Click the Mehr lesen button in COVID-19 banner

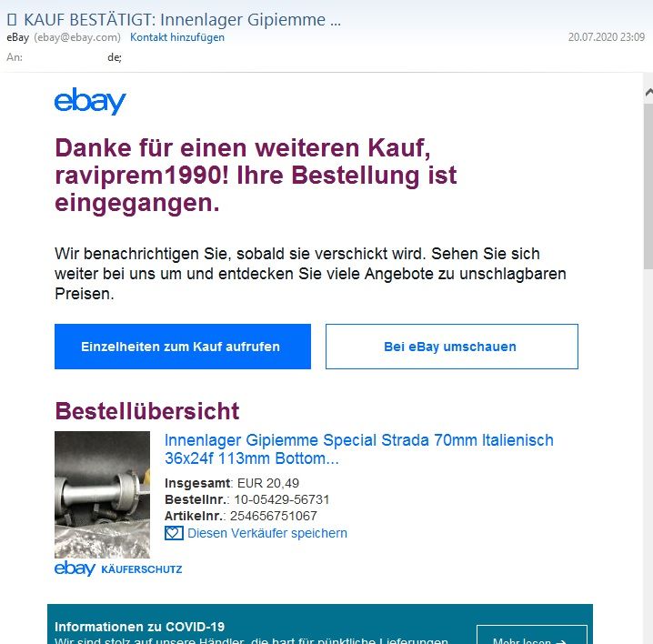coord(532,635)
